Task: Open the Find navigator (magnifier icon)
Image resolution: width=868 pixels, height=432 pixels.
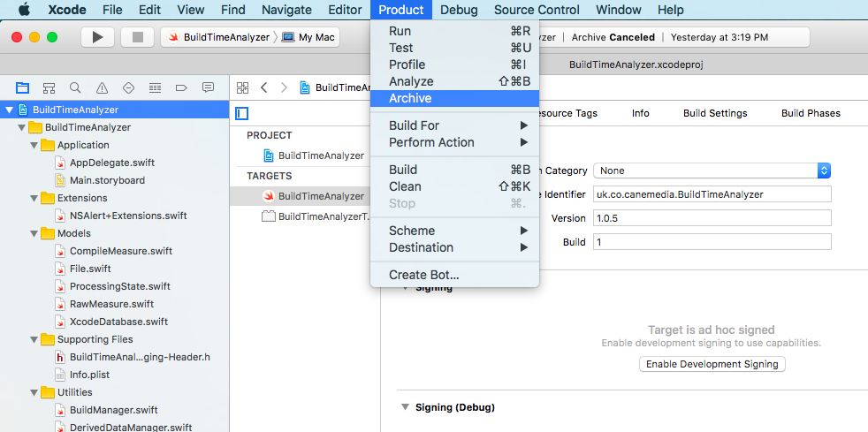Action: coord(75,87)
